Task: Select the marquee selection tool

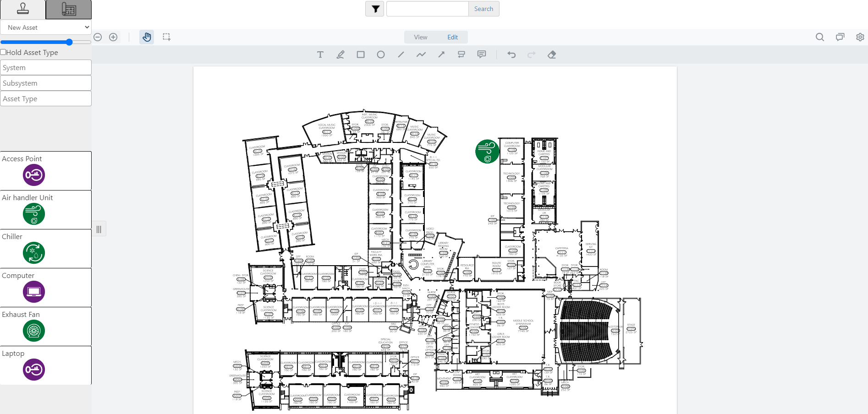Action: pyautogui.click(x=166, y=37)
